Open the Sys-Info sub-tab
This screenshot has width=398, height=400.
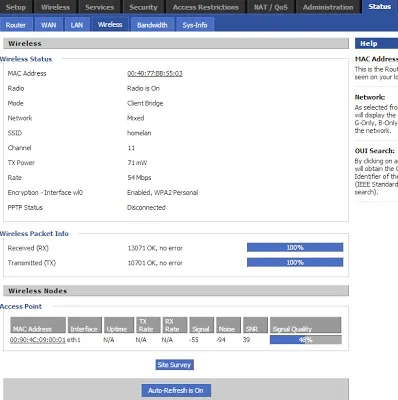point(195,25)
